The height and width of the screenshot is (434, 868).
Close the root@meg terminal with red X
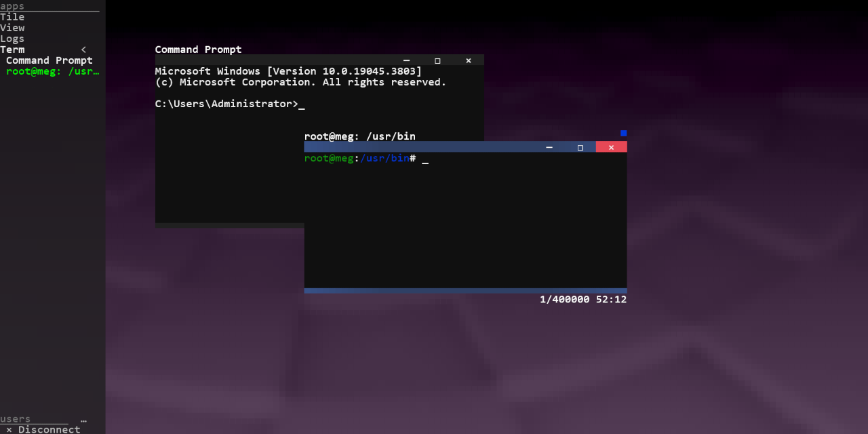[612, 147]
